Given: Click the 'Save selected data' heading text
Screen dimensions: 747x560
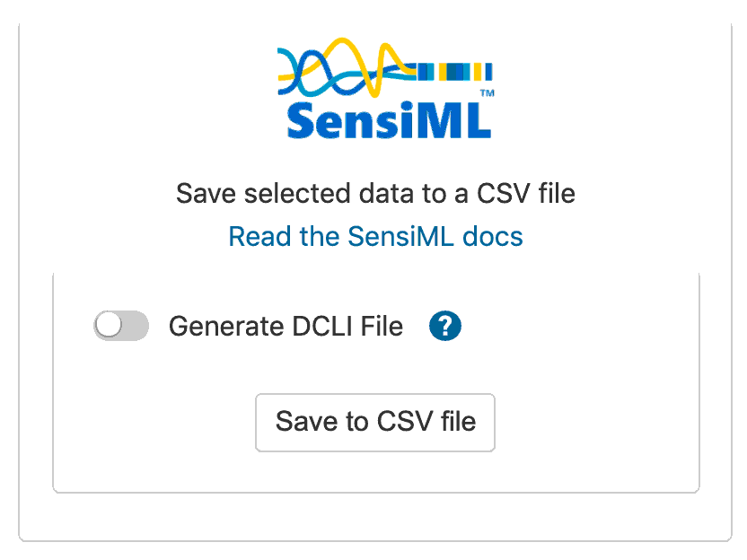Looking at the screenshot, I should pyautogui.click(x=375, y=193).
